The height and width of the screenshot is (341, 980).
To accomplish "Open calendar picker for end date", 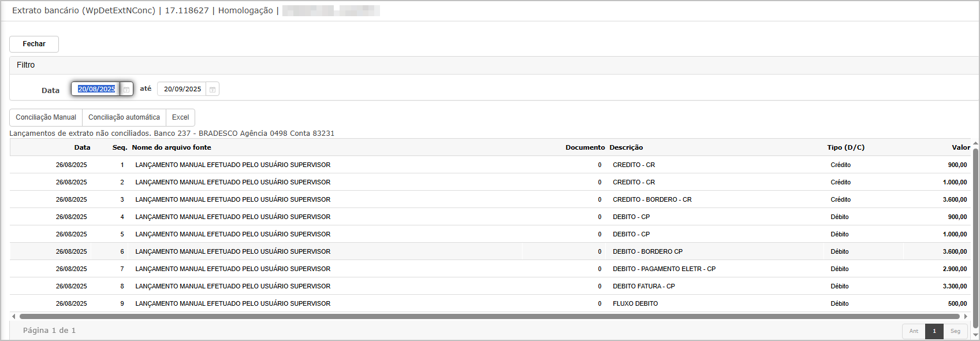I will click(213, 90).
